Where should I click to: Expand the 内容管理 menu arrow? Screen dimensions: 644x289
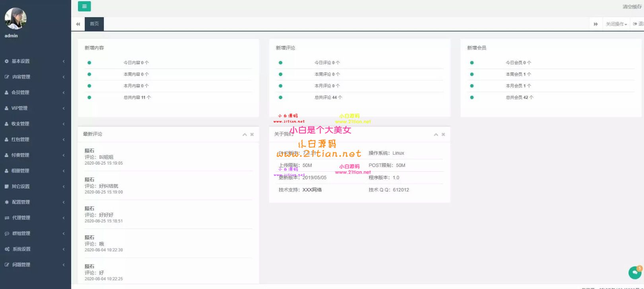[64, 77]
